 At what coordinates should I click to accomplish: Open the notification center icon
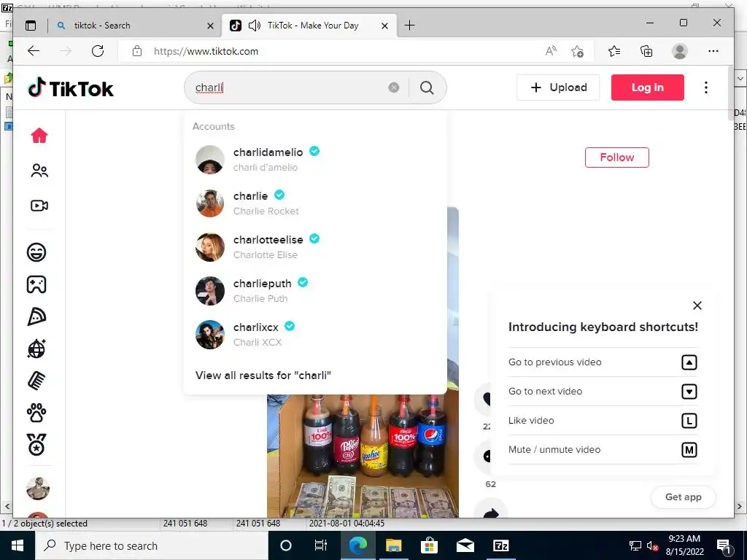(723, 545)
